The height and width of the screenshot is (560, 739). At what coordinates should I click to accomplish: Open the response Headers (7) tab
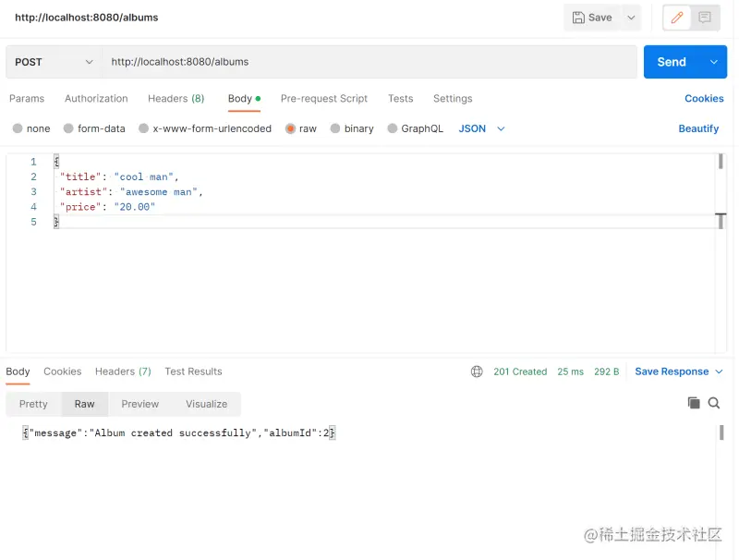click(x=123, y=371)
